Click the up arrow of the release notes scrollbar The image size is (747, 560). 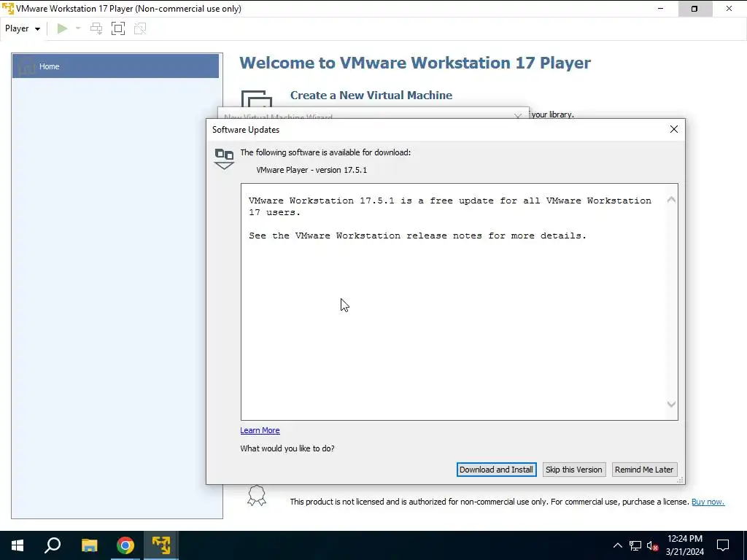click(671, 200)
